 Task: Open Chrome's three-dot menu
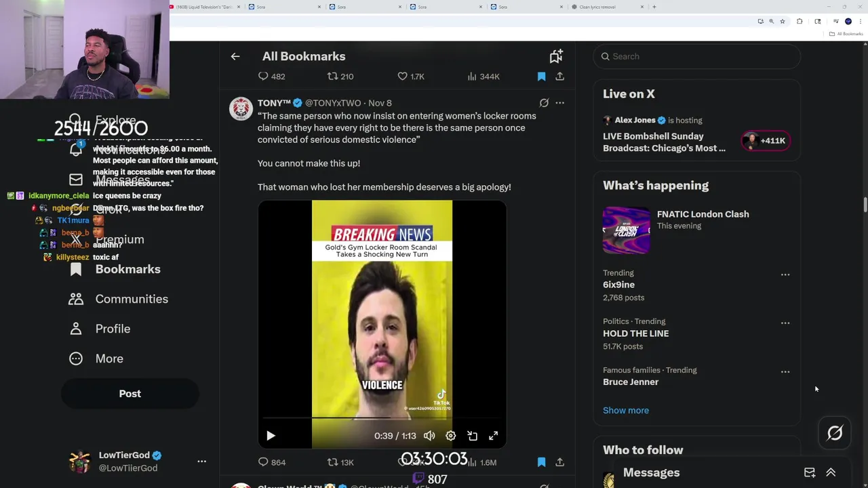[x=861, y=22]
